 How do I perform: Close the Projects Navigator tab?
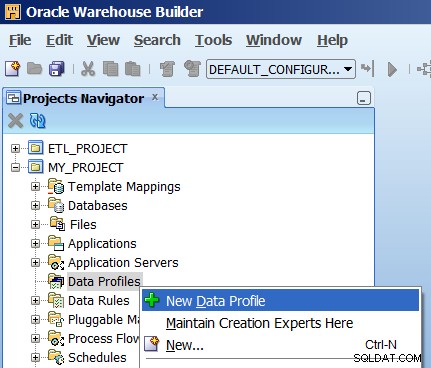(x=155, y=97)
